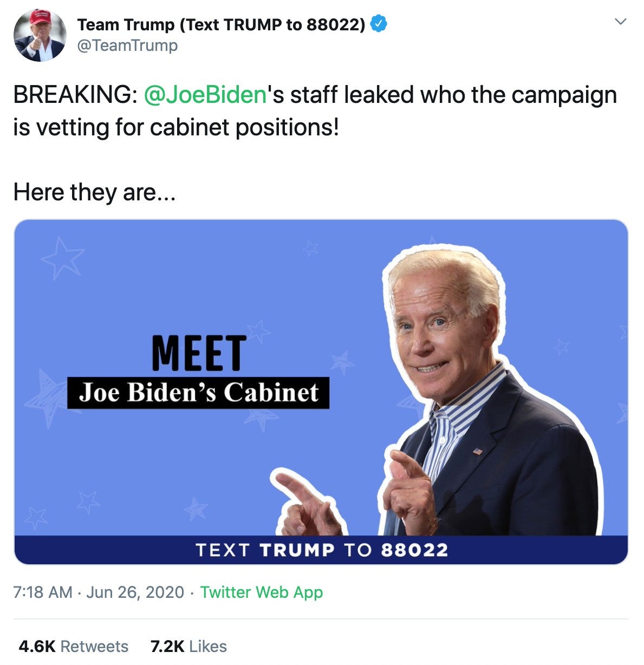Click the large outlined star in the image
This screenshot has height=665, width=644.
[63, 258]
